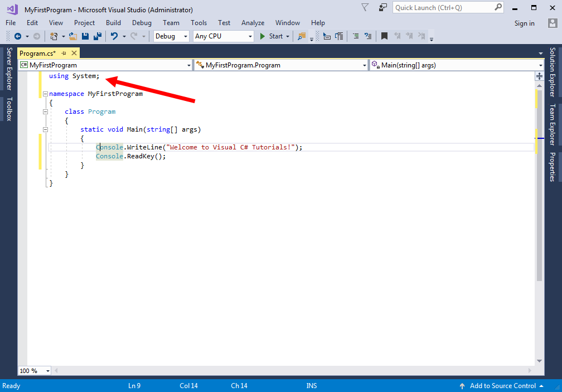This screenshot has height=392, width=562.
Task: Open the New Project dropdown arrow
Action: coord(63,36)
